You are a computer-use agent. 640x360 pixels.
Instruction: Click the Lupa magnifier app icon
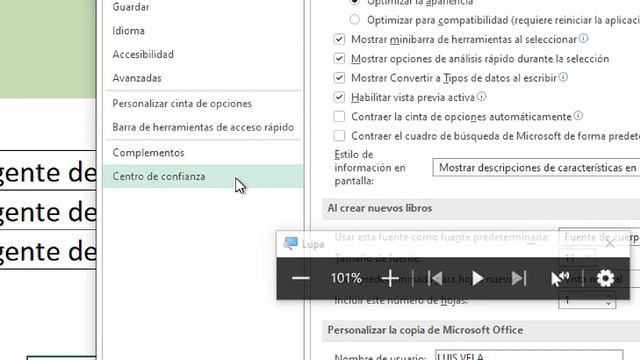pyautogui.click(x=291, y=244)
